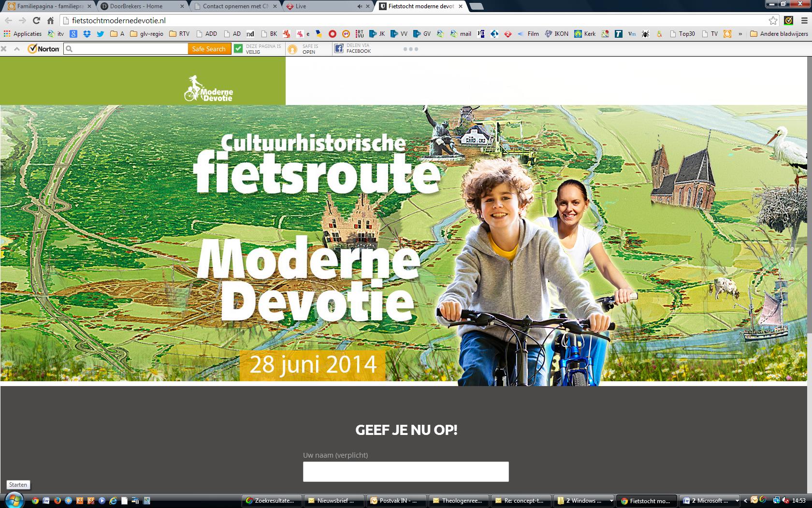Toggle Norton Safe is Open vault status

click(303, 49)
